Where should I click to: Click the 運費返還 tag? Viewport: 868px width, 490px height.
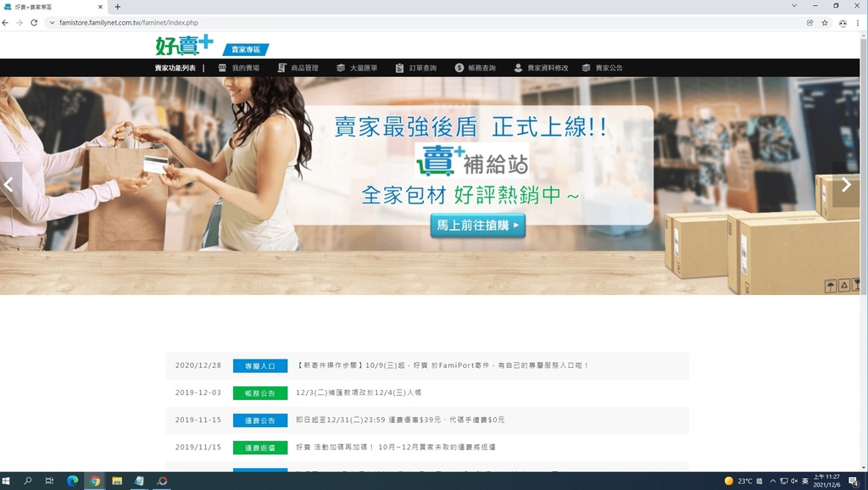pyautogui.click(x=260, y=448)
